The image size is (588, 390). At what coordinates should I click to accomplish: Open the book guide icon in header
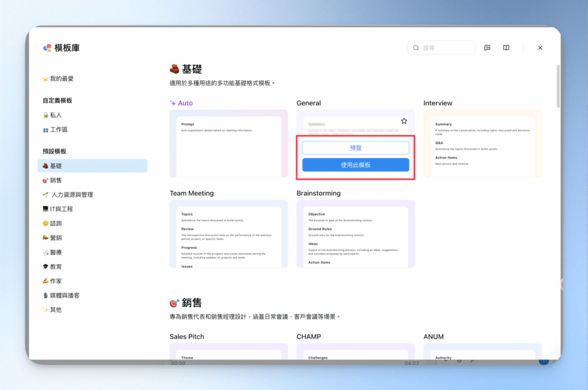(506, 48)
